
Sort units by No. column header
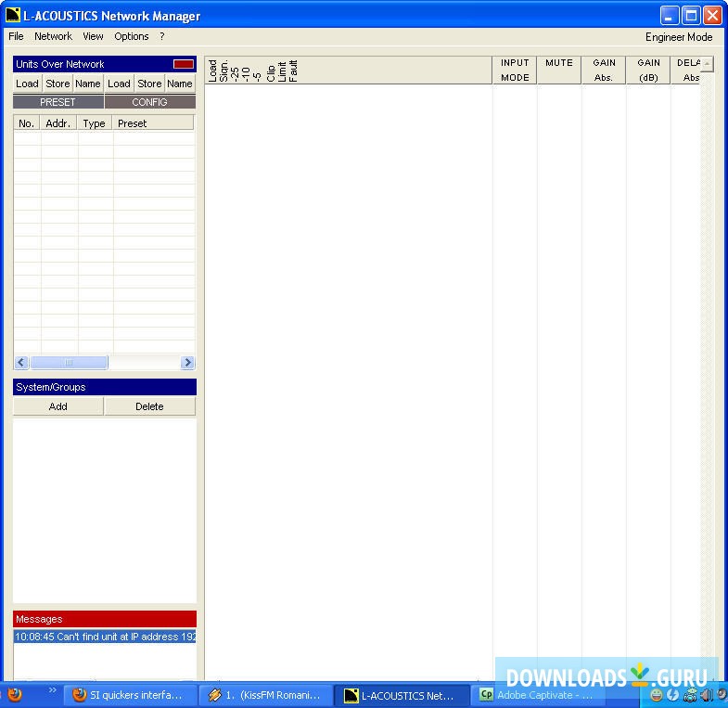[x=27, y=123]
